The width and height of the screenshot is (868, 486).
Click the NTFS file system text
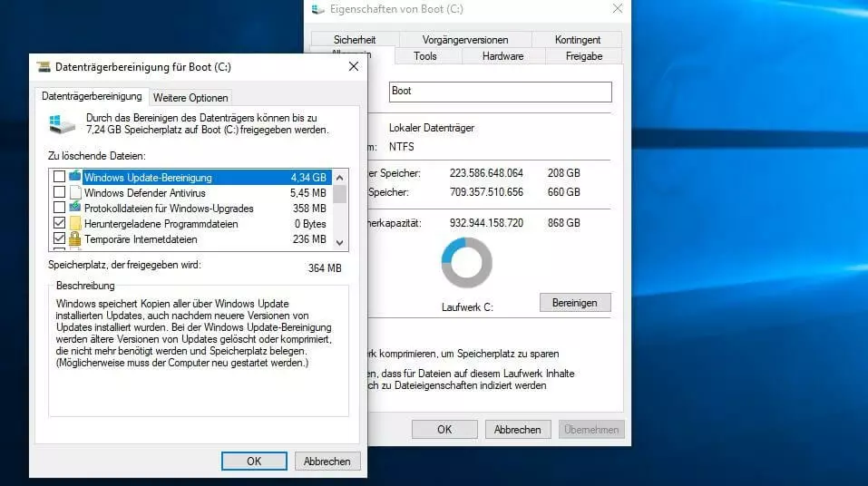[x=401, y=147]
